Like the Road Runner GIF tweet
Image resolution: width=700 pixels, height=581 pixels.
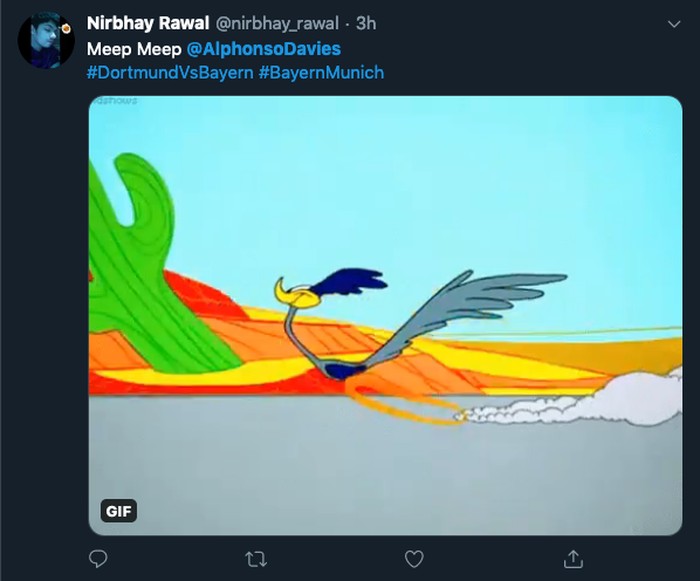coord(414,558)
